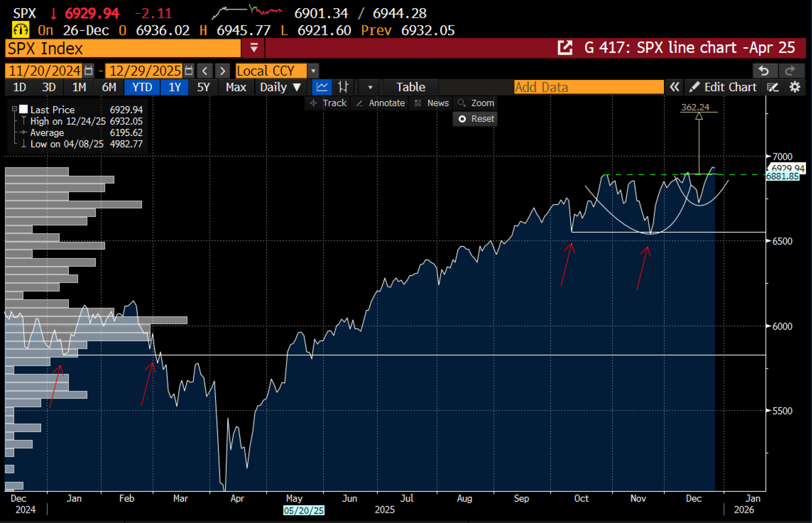Screen dimensions: 812x523
Task: Click the undo arrow icon
Action: coord(764,70)
